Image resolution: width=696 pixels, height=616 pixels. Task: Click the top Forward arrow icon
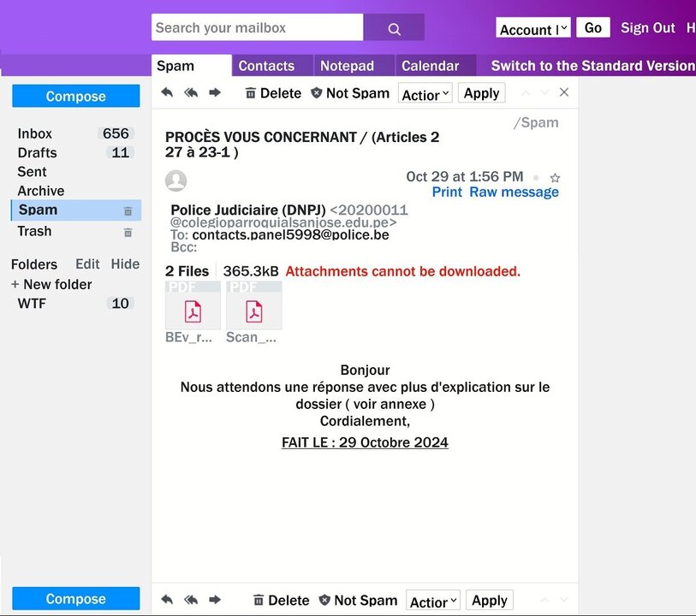pos(215,92)
